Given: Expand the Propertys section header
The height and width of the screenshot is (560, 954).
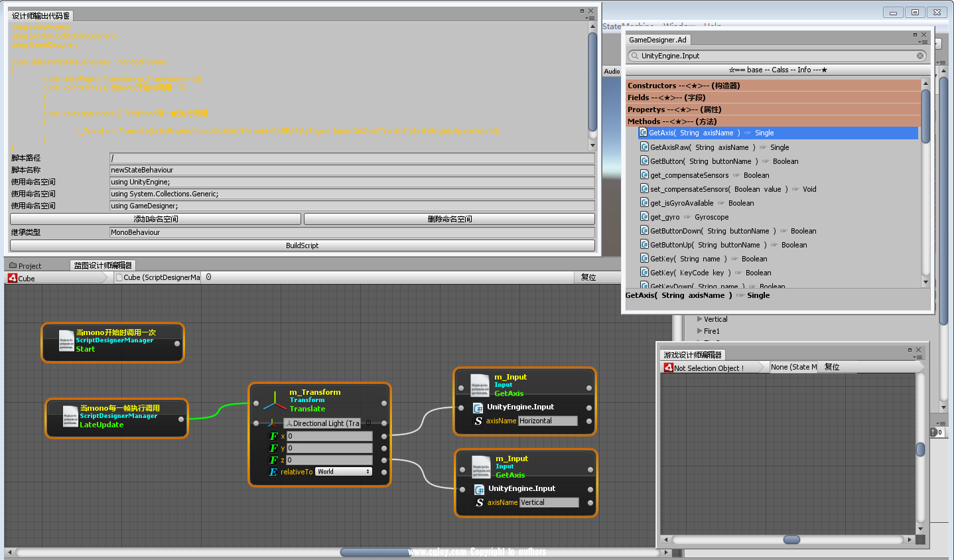Looking at the screenshot, I should pyautogui.click(x=774, y=109).
